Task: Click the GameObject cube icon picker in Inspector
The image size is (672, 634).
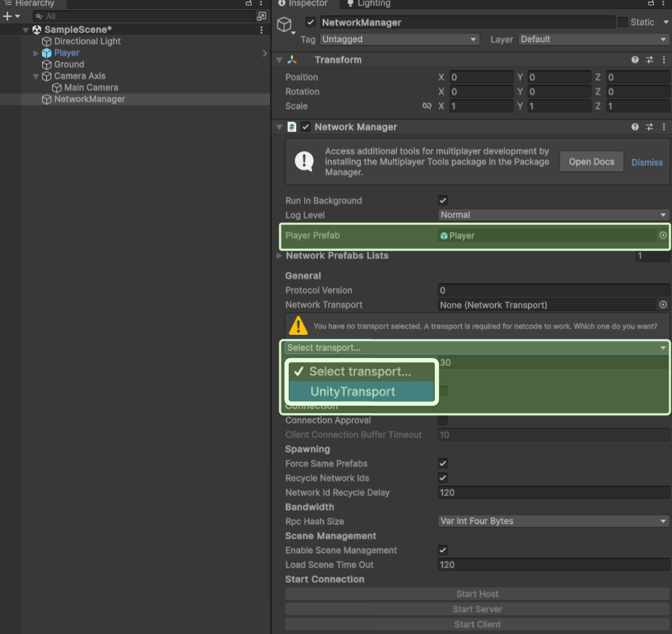Action: pyautogui.click(x=285, y=25)
